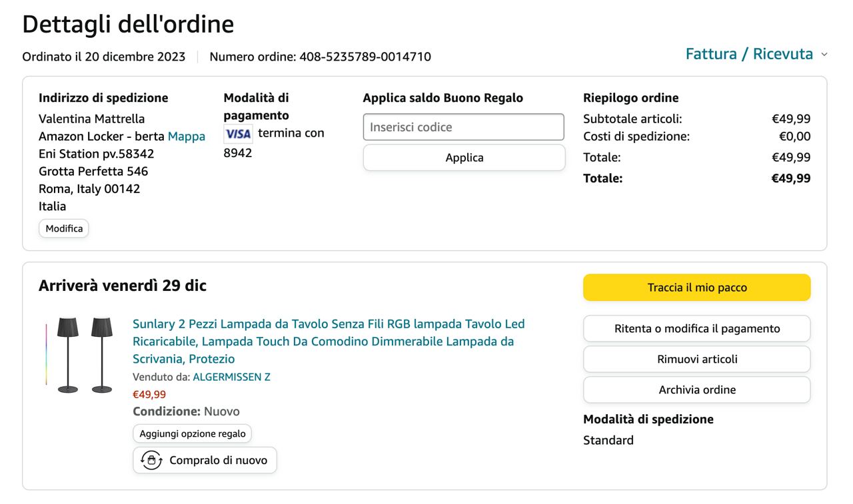The width and height of the screenshot is (853, 504).
Task: Click the Visa card logo
Action: tap(238, 134)
